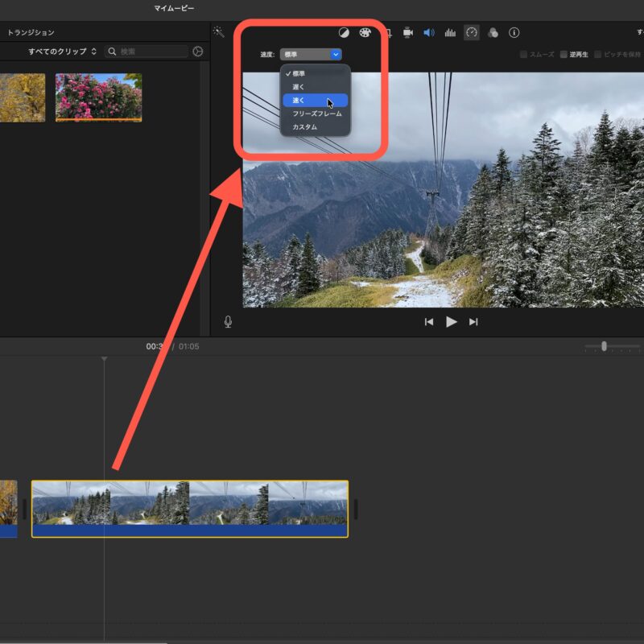Open the color balance tool
This screenshot has width=644, height=644.
[x=344, y=33]
